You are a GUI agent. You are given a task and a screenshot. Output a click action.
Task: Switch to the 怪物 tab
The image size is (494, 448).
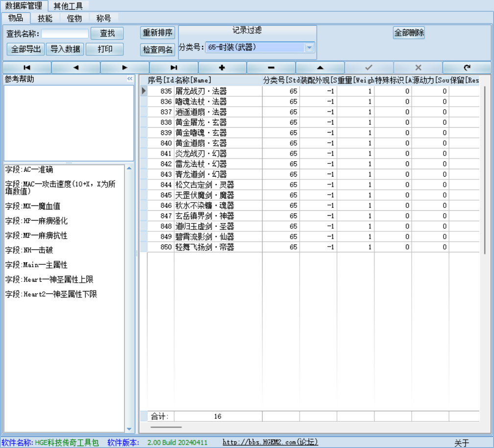[74, 19]
